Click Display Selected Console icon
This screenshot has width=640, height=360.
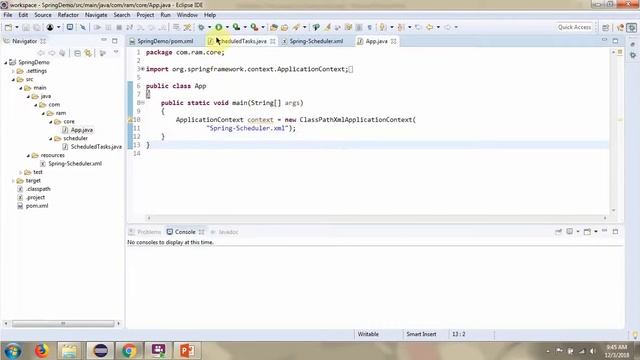click(x=570, y=232)
